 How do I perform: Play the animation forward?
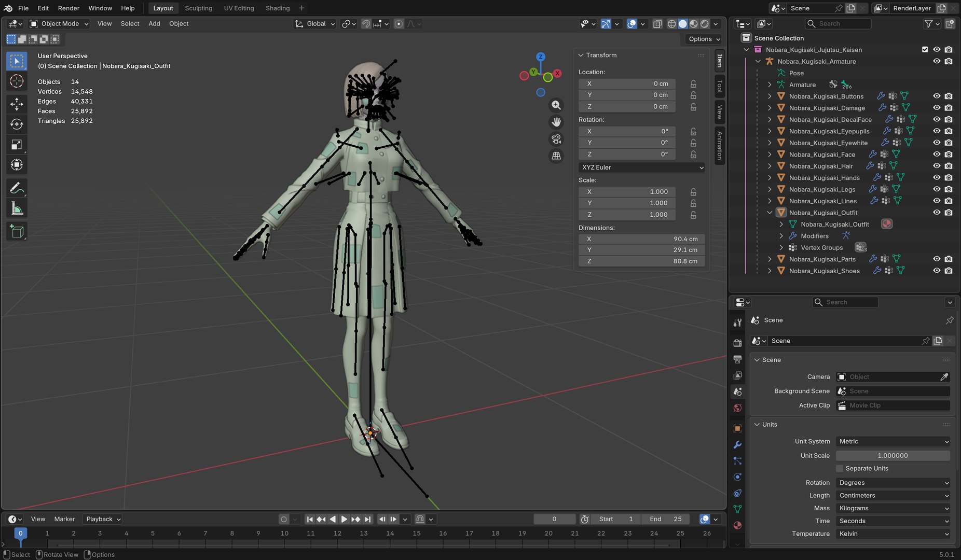coord(344,519)
